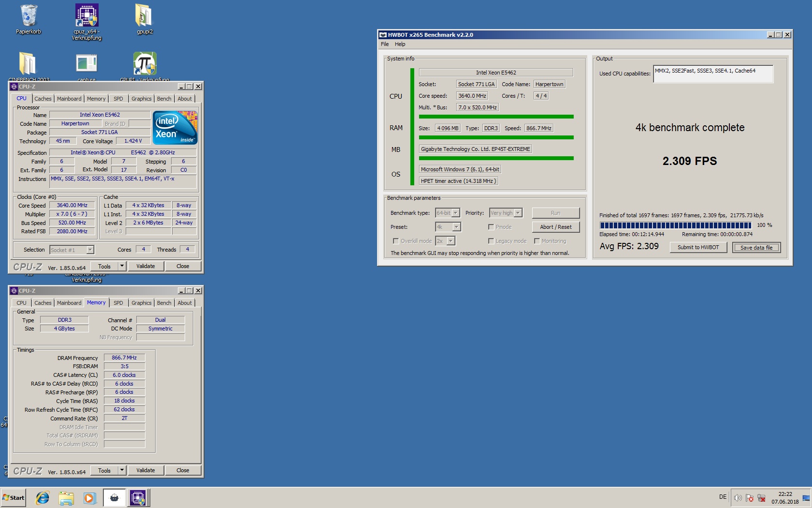Expand Tools arrow in bottom CPU-Z window
The height and width of the screenshot is (508, 812).
122,470
